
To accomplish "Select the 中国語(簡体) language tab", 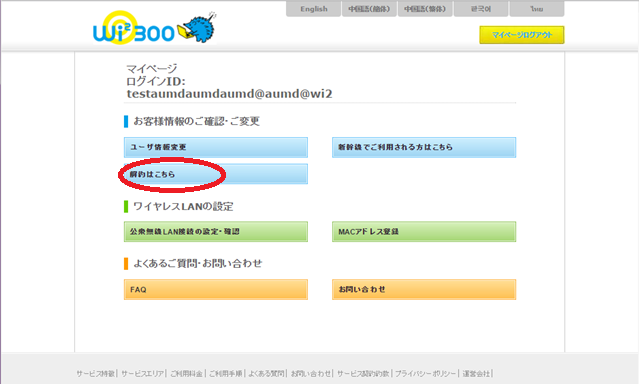I will pyautogui.click(x=369, y=9).
